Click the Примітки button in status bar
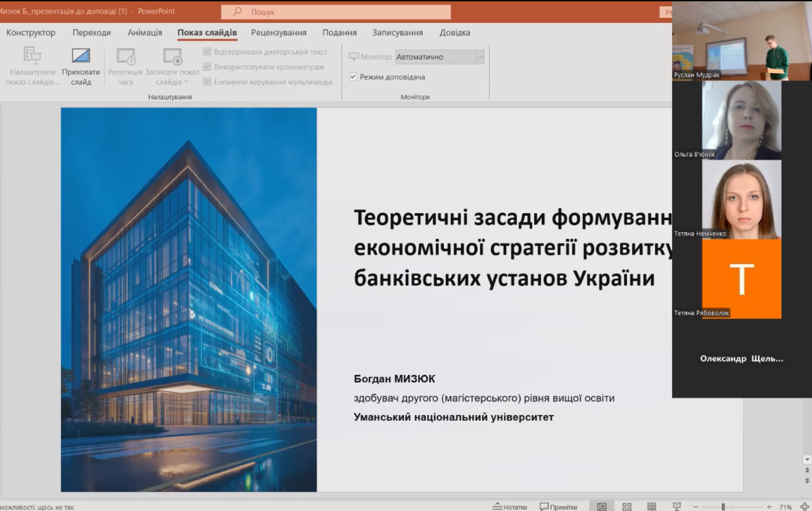This screenshot has width=812, height=511. (558, 506)
